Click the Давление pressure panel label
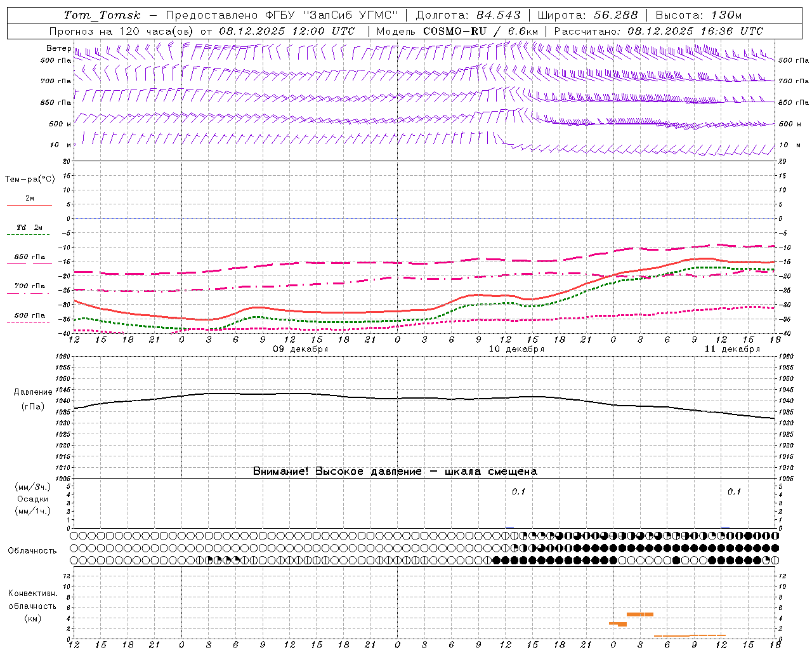Viewport: 812px width, 650px height. (x=33, y=392)
